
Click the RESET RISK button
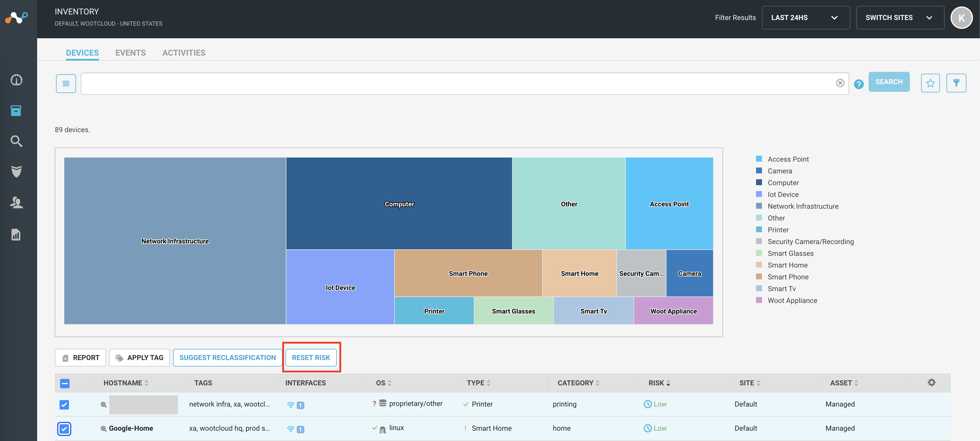coord(311,357)
